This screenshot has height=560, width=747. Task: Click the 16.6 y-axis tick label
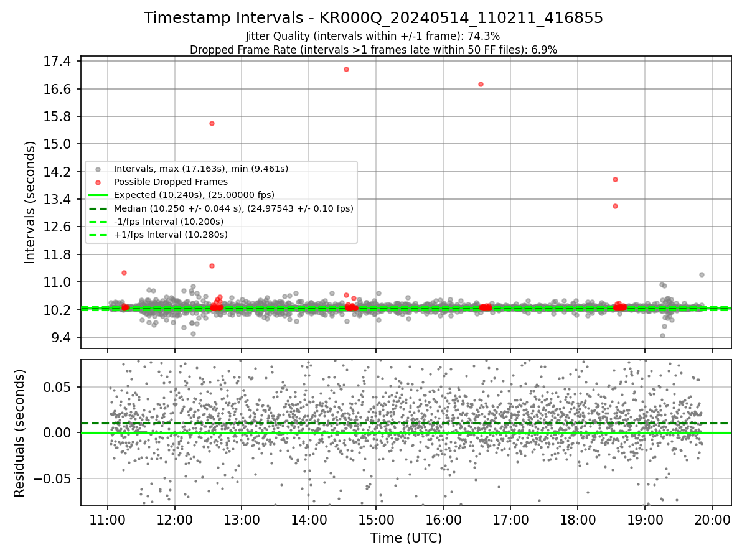59,89
